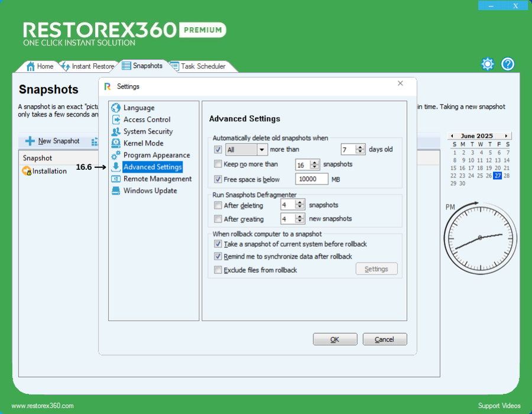Increase the days old spinner value
Screen dimensions: 532x414
tap(361, 147)
